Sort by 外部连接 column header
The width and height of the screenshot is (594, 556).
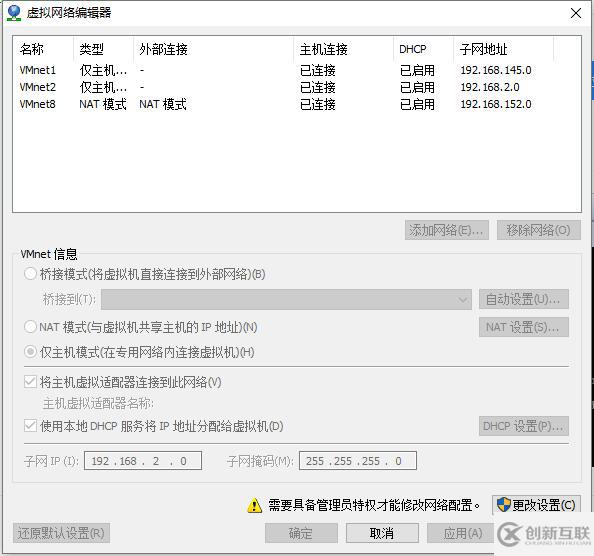[x=214, y=49]
